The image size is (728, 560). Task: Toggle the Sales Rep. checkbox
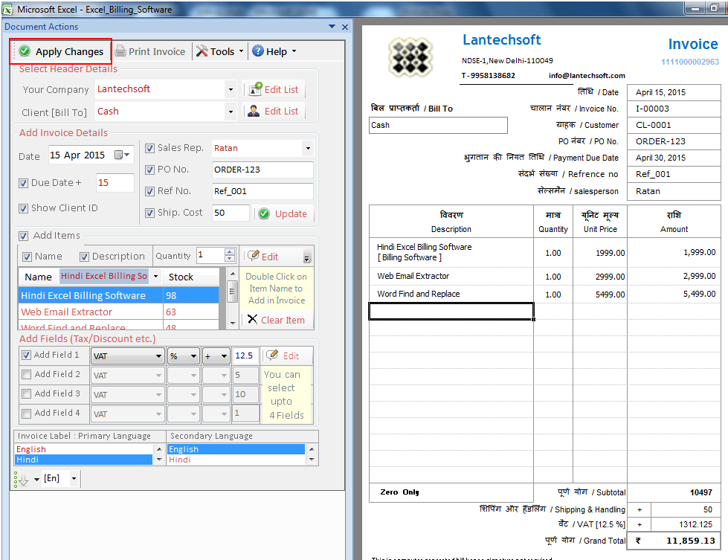coord(149,148)
